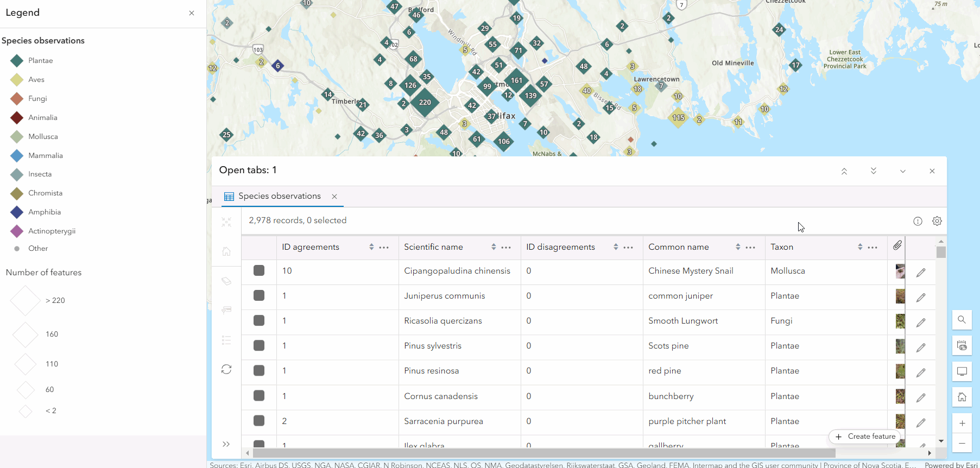Open Scientific name column options menu
Screen dimensions: 980x468
point(506,247)
